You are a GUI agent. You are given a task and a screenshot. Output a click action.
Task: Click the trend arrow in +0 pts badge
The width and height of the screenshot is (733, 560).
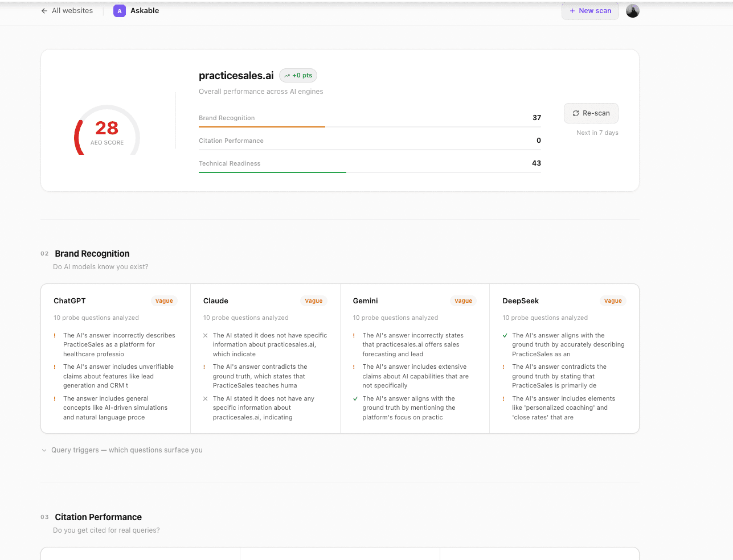(x=287, y=76)
